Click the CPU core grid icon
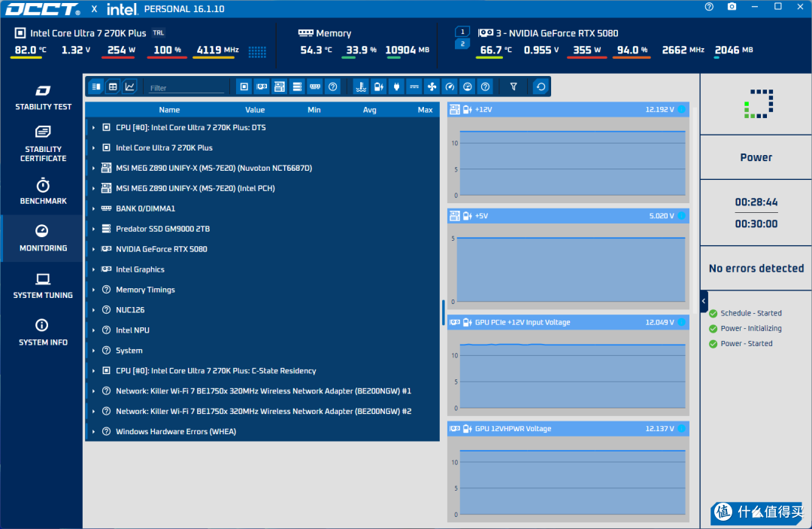This screenshot has width=812, height=529. click(x=257, y=51)
